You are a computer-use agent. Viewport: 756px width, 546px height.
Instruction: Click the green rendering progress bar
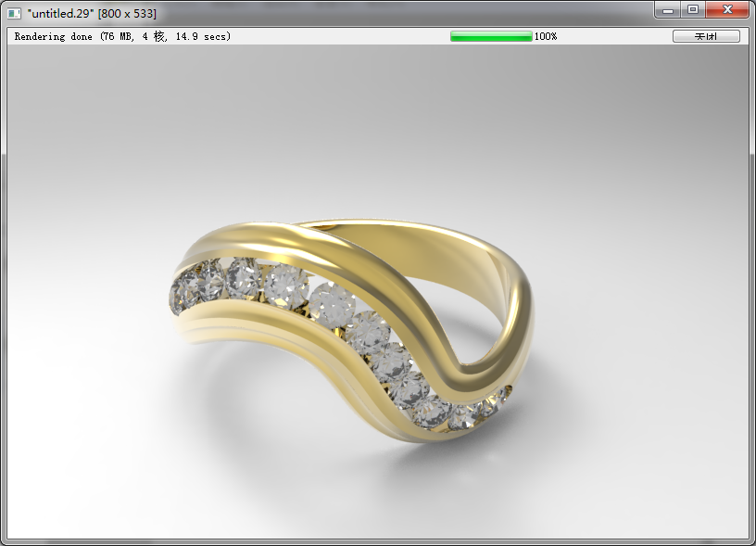[491, 36]
